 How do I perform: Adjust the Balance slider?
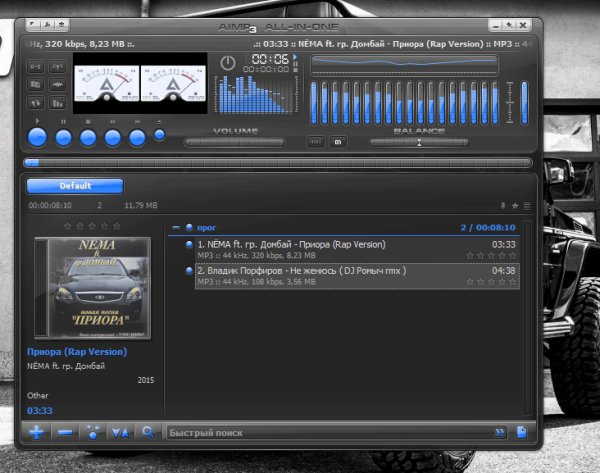click(x=419, y=142)
